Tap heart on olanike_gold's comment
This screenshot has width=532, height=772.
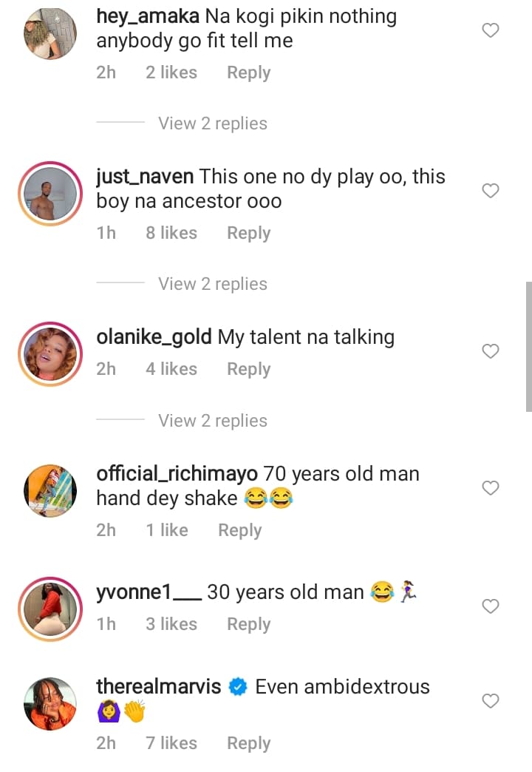coord(491,351)
